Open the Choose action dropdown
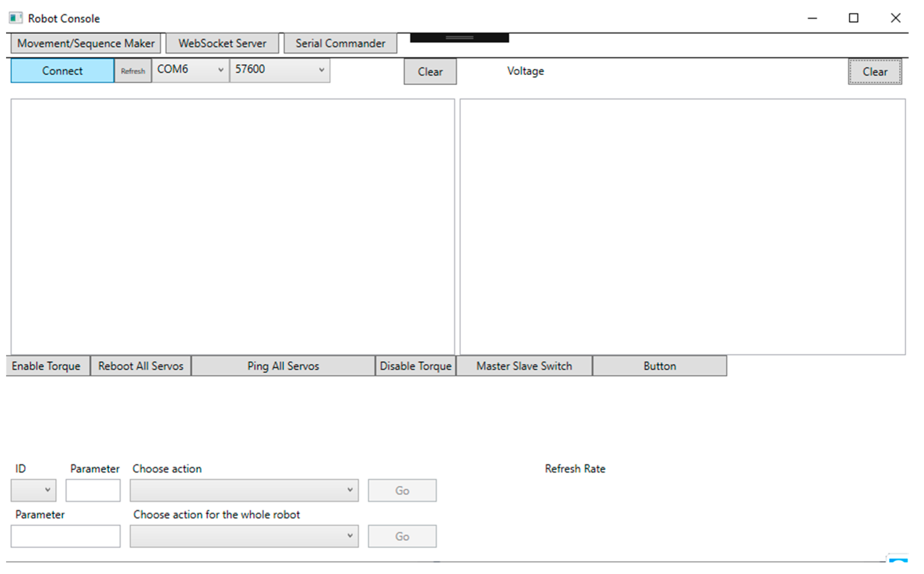This screenshot has width=924, height=574. 244,490
